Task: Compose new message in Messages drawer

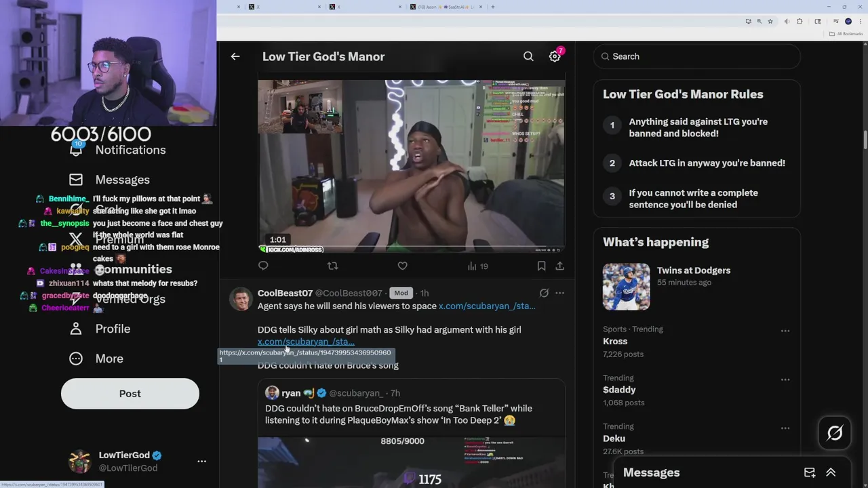Action: point(810,473)
